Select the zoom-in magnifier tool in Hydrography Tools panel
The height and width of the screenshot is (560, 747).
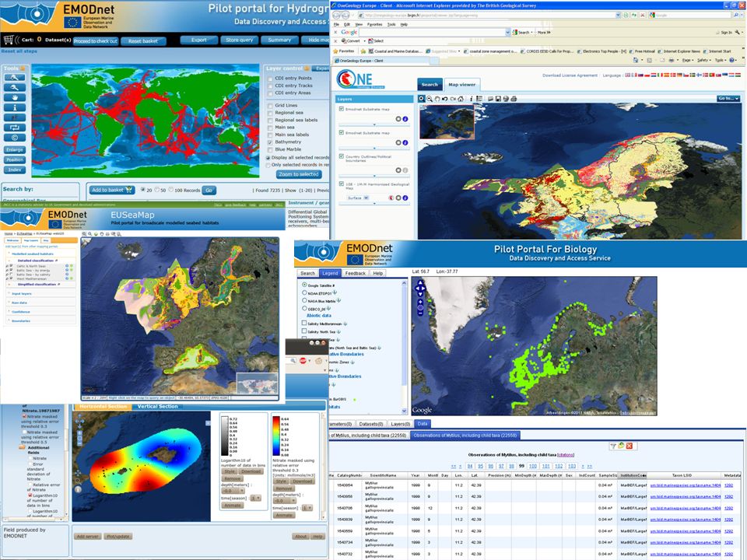[15, 77]
